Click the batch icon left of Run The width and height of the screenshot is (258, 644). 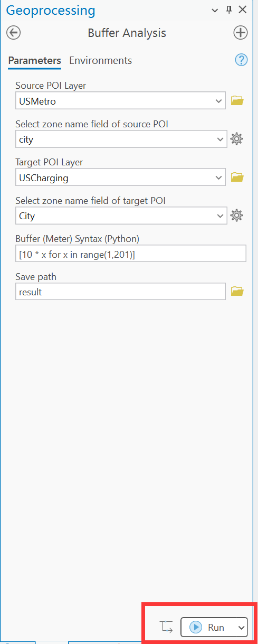(x=167, y=627)
